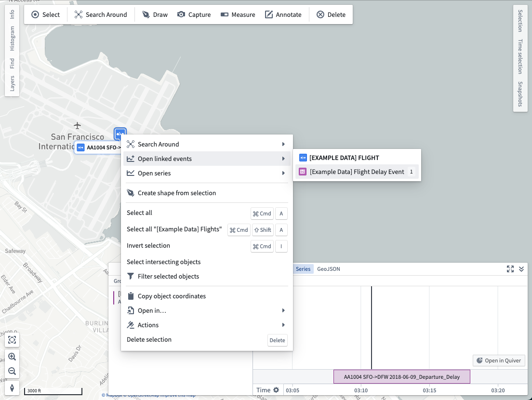Switch to the GeoJSON tab
The height and width of the screenshot is (400, 532).
(329, 269)
